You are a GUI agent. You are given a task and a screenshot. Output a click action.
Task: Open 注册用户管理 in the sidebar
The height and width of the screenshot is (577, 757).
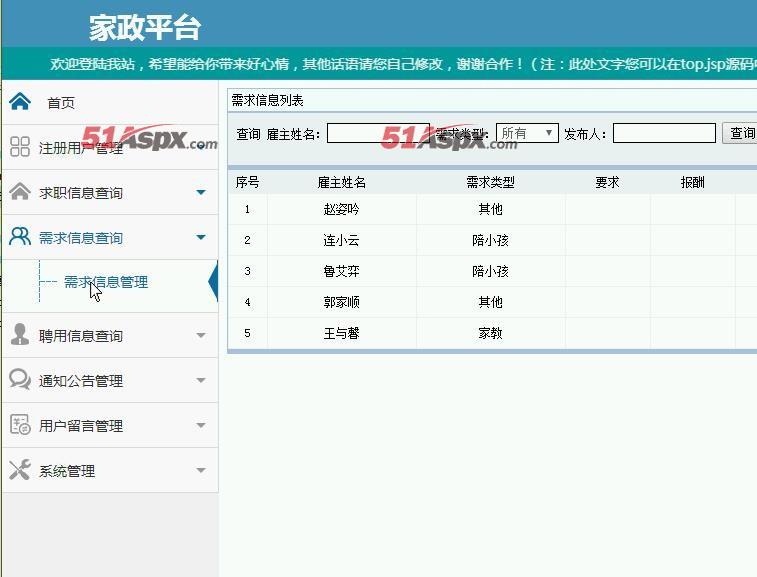[x=81, y=148]
